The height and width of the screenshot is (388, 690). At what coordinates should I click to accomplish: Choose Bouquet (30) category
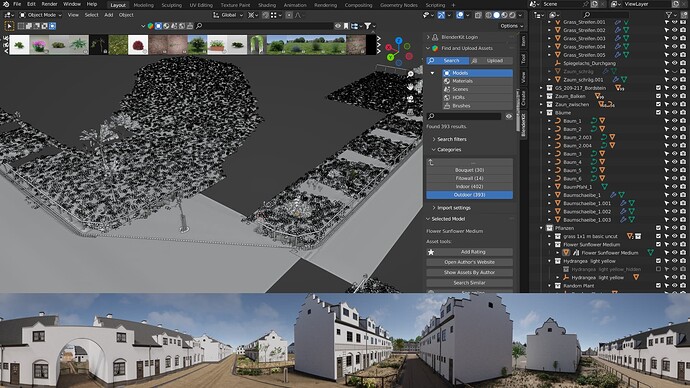(470, 170)
